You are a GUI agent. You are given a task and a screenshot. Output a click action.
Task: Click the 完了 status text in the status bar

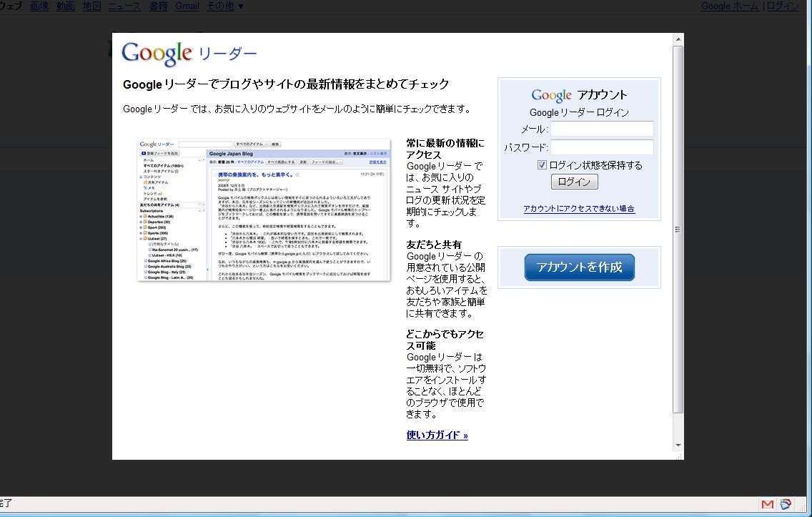(6, 503)
